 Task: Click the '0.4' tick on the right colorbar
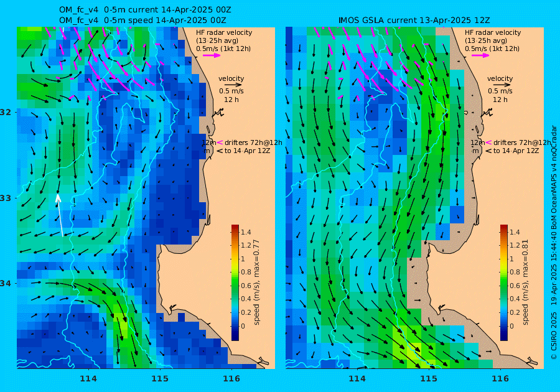(x=515, y=299)
